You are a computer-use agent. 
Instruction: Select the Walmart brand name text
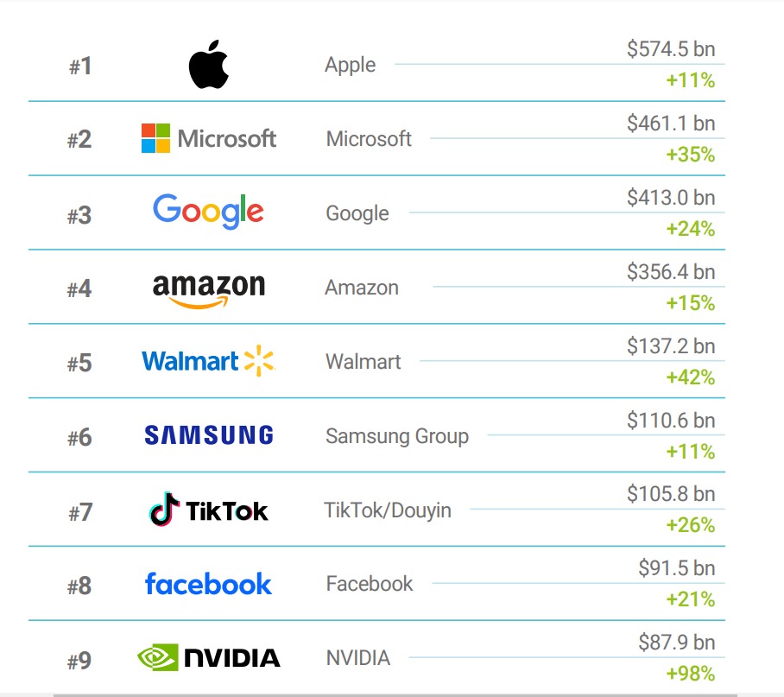[x=363, y=362]
